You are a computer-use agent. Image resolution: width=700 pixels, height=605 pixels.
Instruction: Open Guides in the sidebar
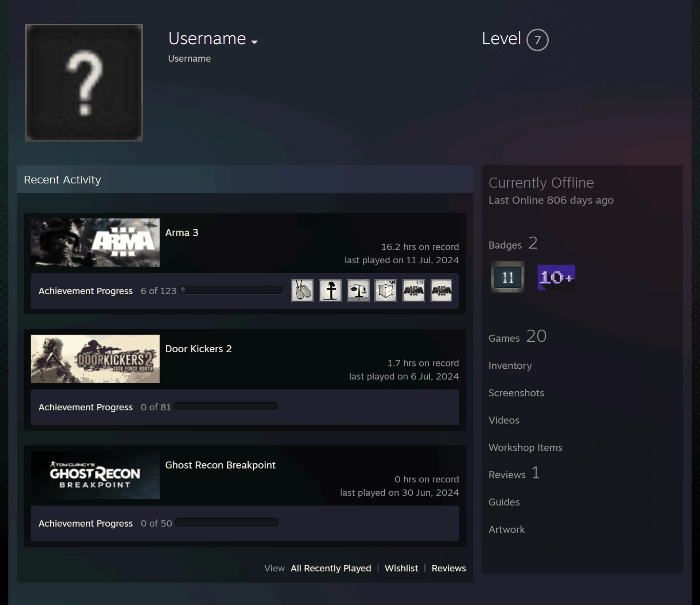(504, 502)
